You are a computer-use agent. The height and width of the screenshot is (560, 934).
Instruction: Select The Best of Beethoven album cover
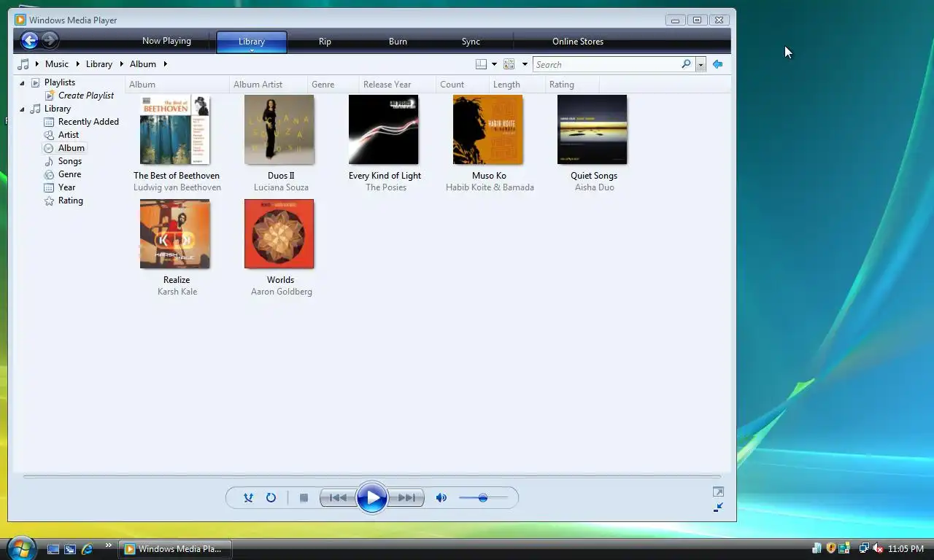pyautogui.click(x=175, y=130)
